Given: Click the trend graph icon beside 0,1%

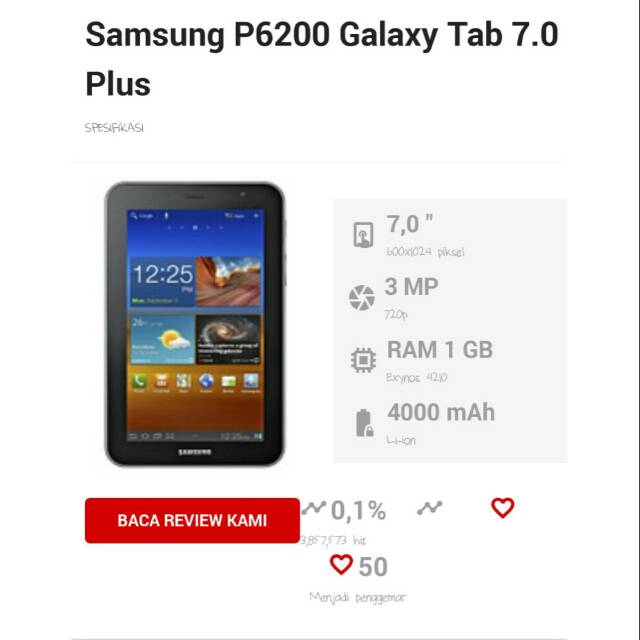Looking at the screenshot, I should 315,508.
